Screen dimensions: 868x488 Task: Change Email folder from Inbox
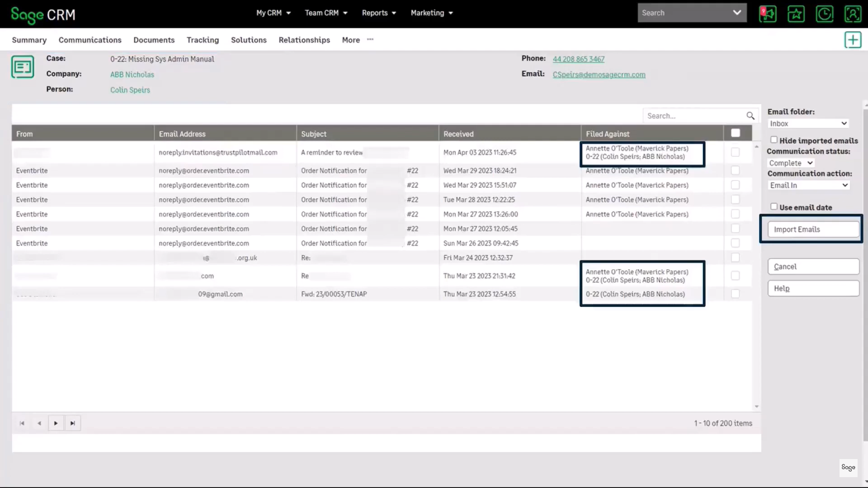(808, 123)
